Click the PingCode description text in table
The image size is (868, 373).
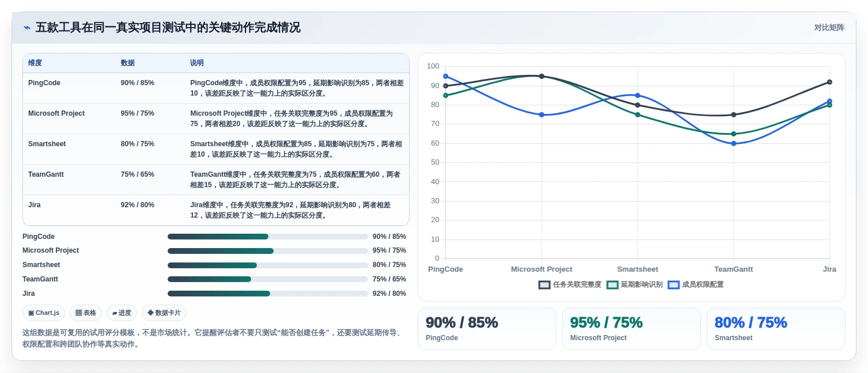click(297, 88)
